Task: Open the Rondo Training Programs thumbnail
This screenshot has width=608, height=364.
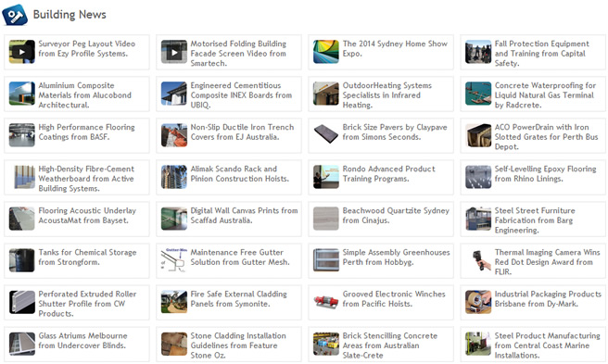Action: 326,177
